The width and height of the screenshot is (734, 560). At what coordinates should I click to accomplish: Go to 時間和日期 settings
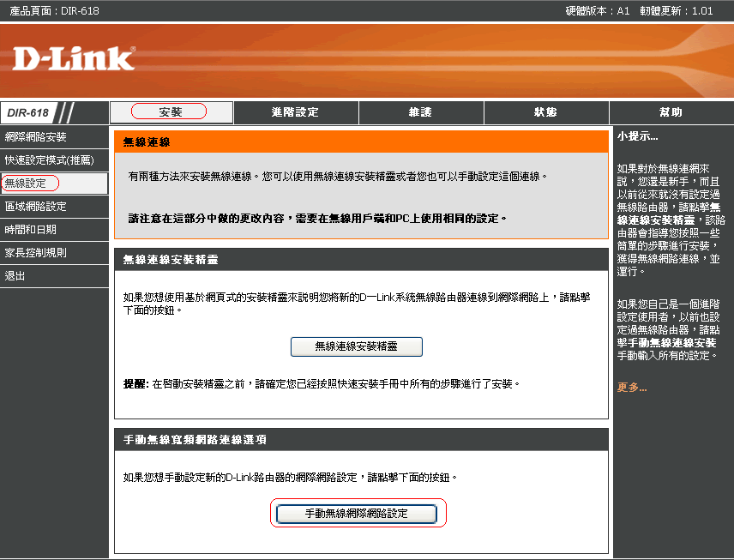[54, 230]
